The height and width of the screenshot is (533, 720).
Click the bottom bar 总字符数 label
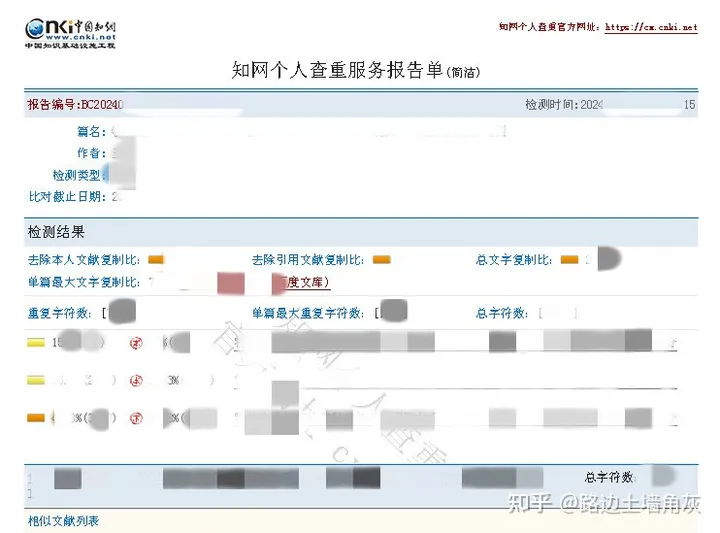pos(609,477)
